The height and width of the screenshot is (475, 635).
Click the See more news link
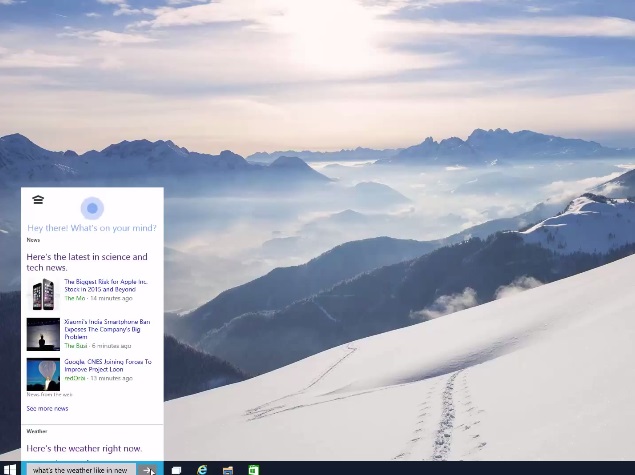pos(47,409)
